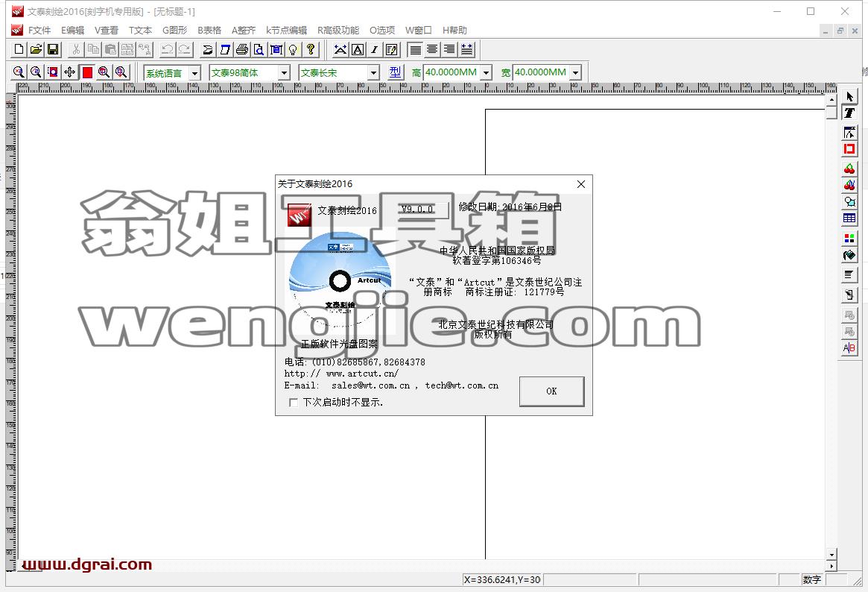Viewport: 868px width, 592px height.
Task: Click the red color swatch in toolbar
Action: point(87,72)
